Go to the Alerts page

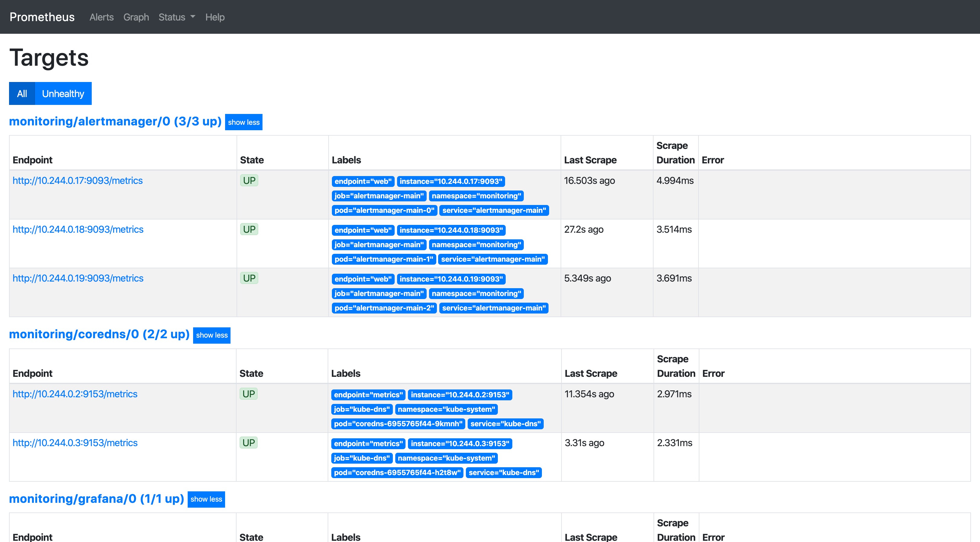(x=101, y=17)
